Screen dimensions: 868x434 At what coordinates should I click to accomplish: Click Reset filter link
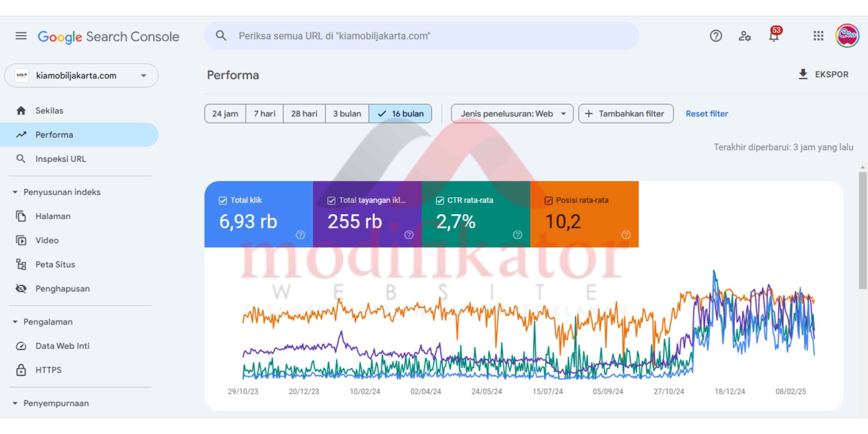[707, 114]
